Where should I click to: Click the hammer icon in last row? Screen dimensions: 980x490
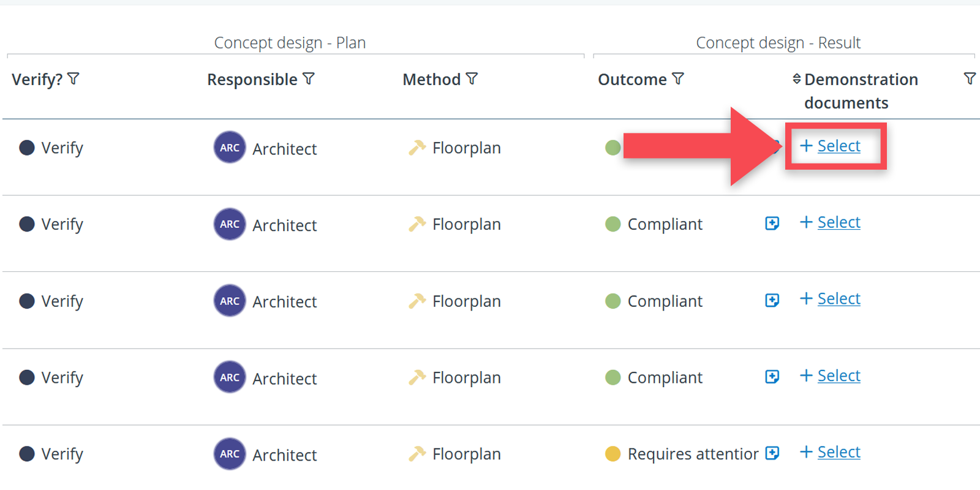417,454
